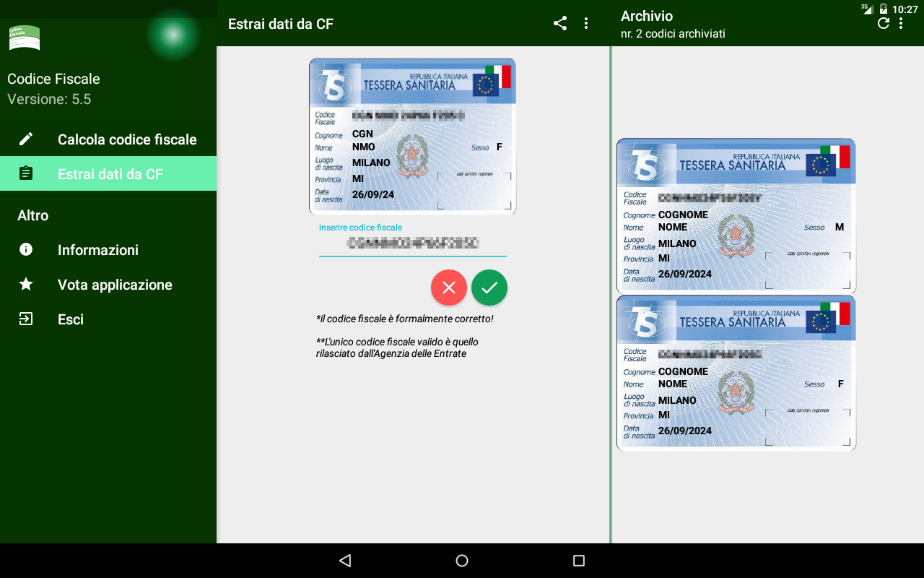Focus the inserire codice fiscale input field

point(413,243)
